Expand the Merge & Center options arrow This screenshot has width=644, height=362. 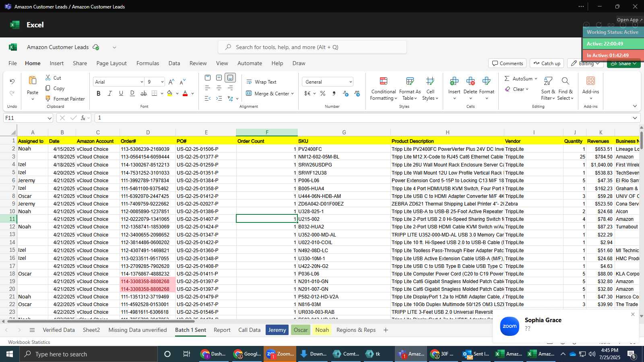point(292,94)
